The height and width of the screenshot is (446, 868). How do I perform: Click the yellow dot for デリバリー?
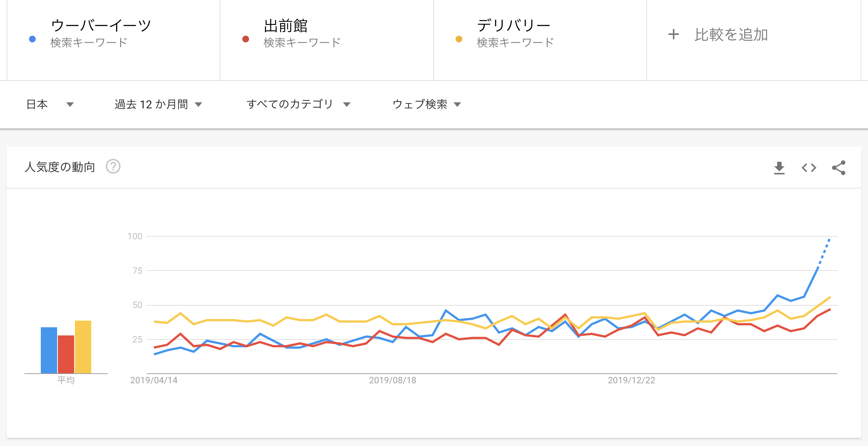(x=459, y=39)
